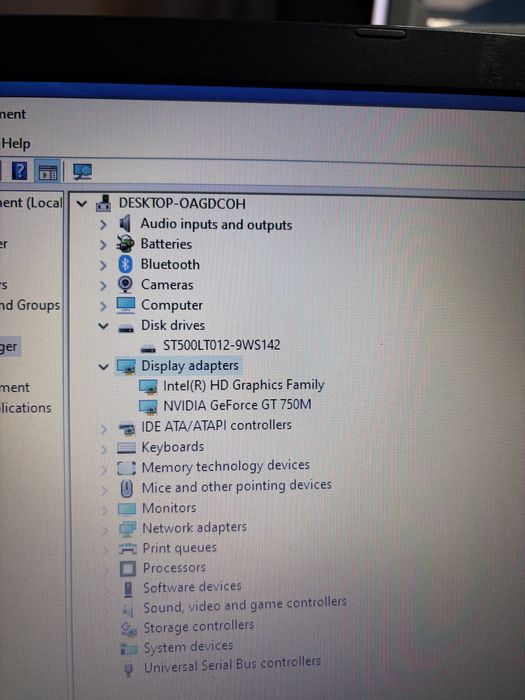Expand the Keyboards category

[104, 450]
